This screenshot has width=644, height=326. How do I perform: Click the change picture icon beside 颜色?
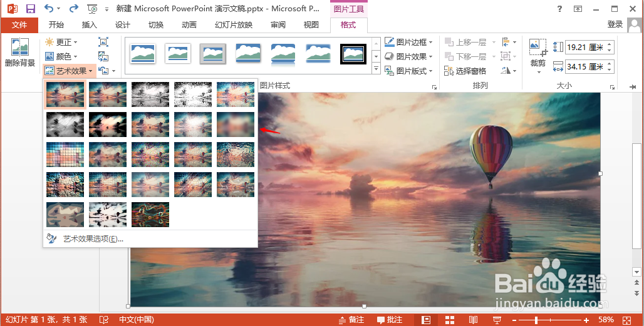pos(103,56)
